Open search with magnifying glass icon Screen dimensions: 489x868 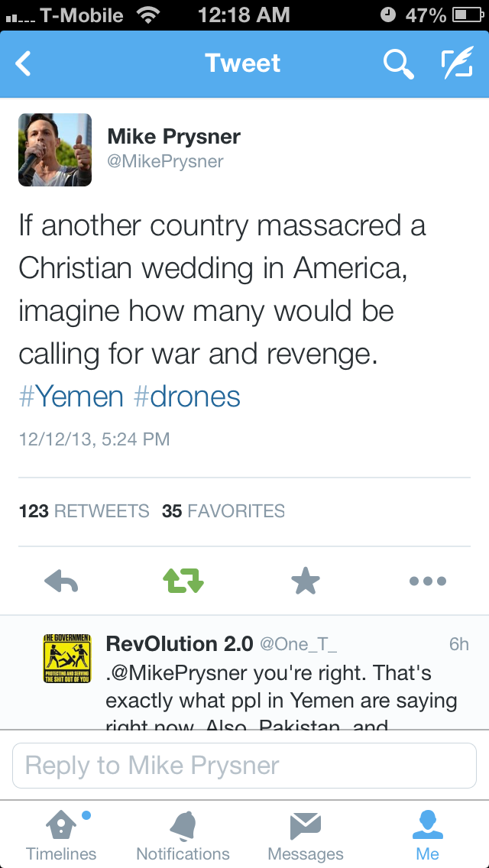pos(397,64)
